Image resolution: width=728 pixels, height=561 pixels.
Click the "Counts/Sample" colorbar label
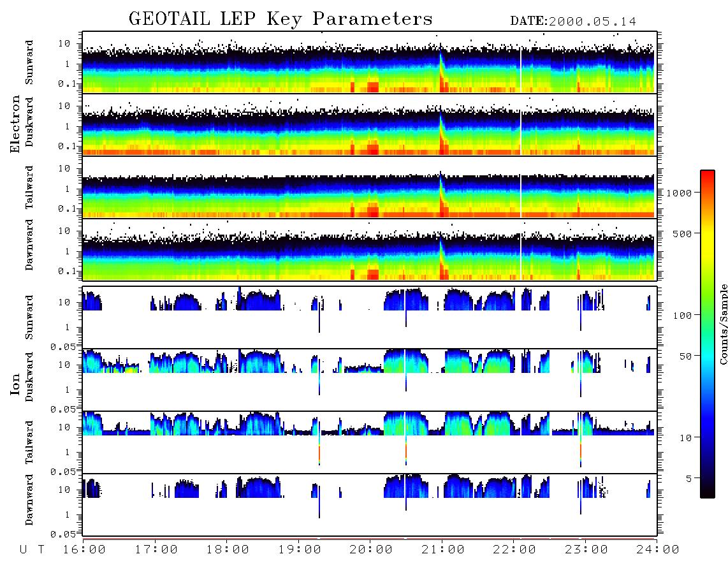(723, 324)
